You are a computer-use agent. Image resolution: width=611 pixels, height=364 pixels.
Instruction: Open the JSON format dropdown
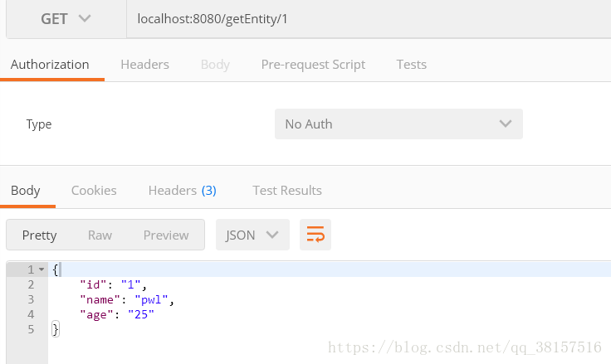[252, 235]
